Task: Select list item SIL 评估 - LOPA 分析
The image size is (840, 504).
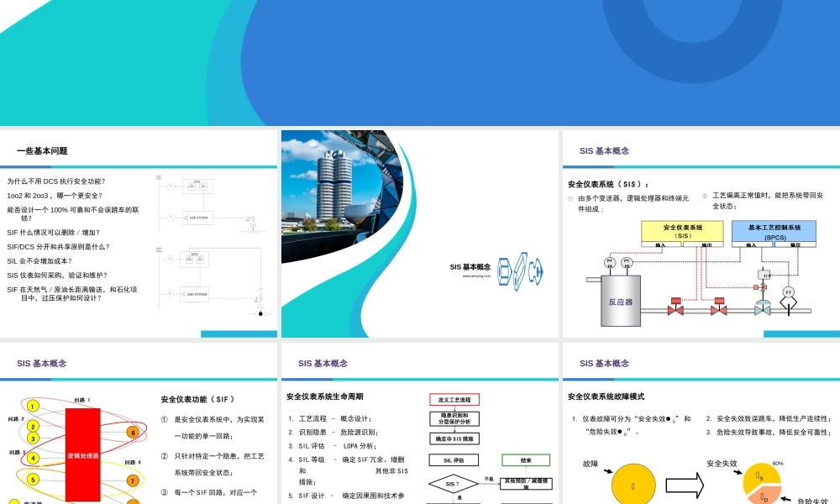Action: click(333, 446)
